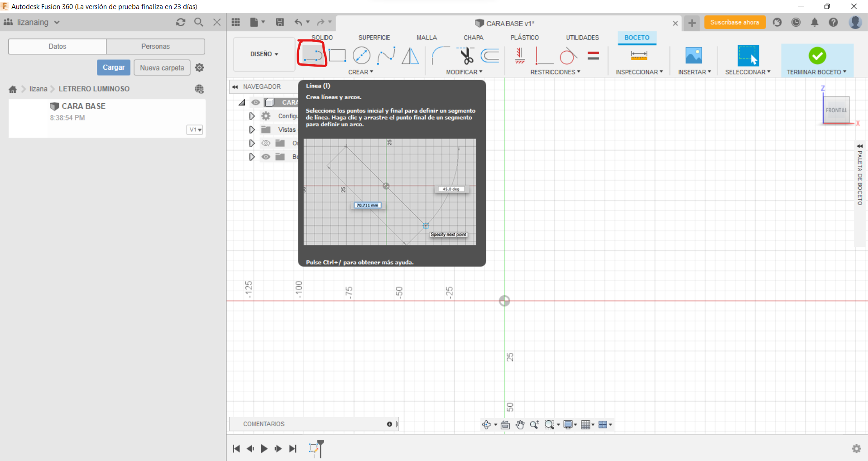Apply the Equal constraint icon

(x=593, y=56)
